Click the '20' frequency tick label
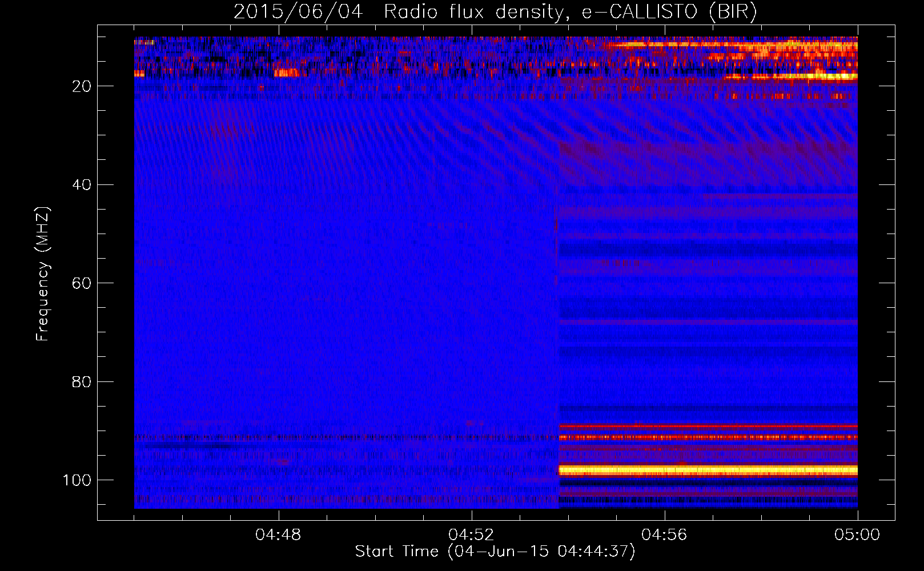Image resolution: width=924 pixels, height=571 pixels. (82, 86)
